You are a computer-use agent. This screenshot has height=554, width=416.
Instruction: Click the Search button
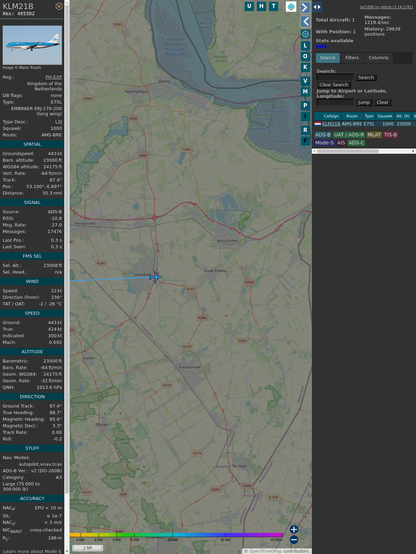[366, 77]
